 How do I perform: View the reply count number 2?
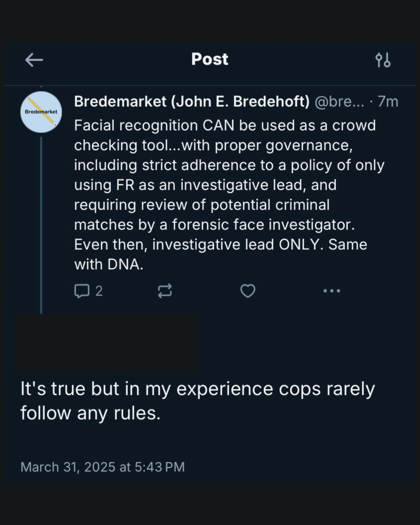pyautogui.click(x=99, y=291)
